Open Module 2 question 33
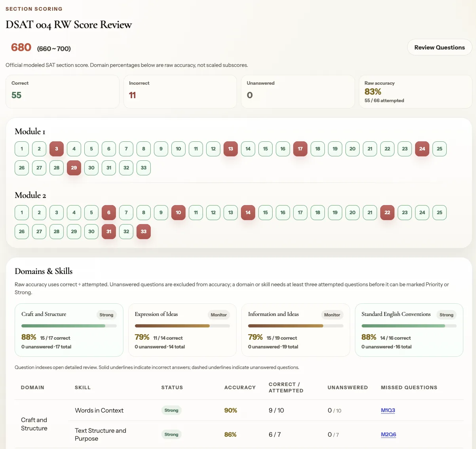Viewport: 476px width, 449px height. (x=144, y=232)
